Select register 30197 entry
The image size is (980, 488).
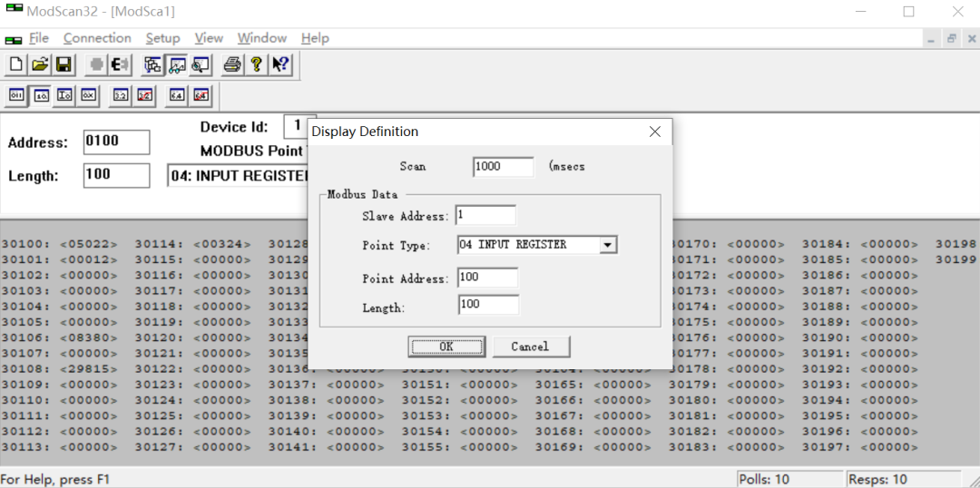coord(860,447)
